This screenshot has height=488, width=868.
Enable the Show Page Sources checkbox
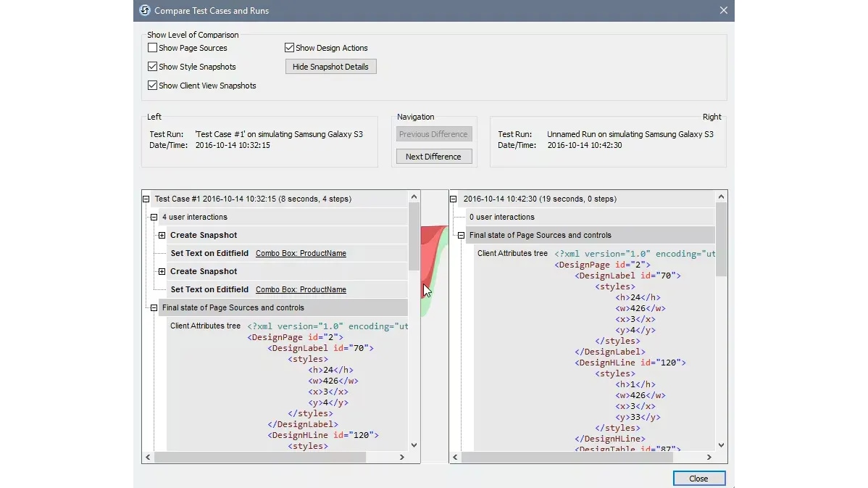pos(152,48)
